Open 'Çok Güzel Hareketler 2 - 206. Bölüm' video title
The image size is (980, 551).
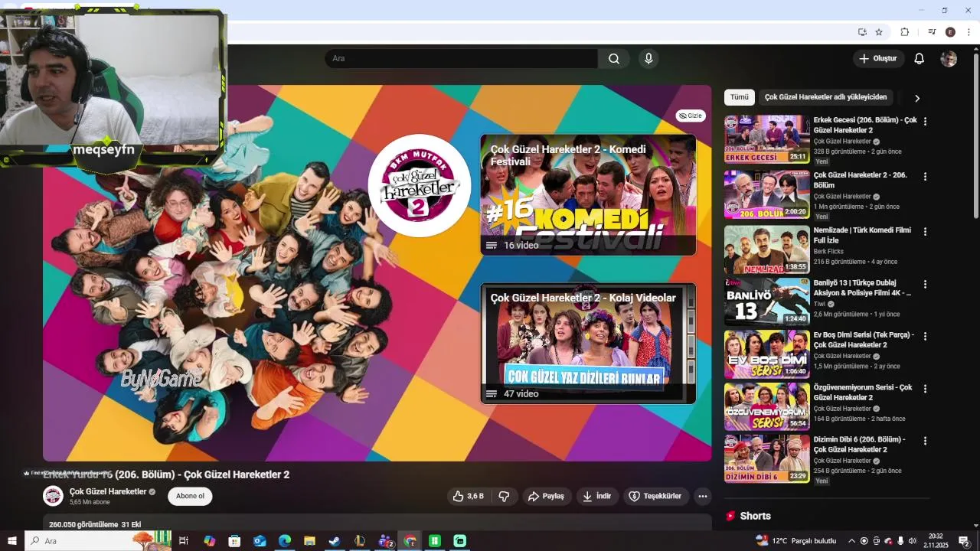pos(860,180)
